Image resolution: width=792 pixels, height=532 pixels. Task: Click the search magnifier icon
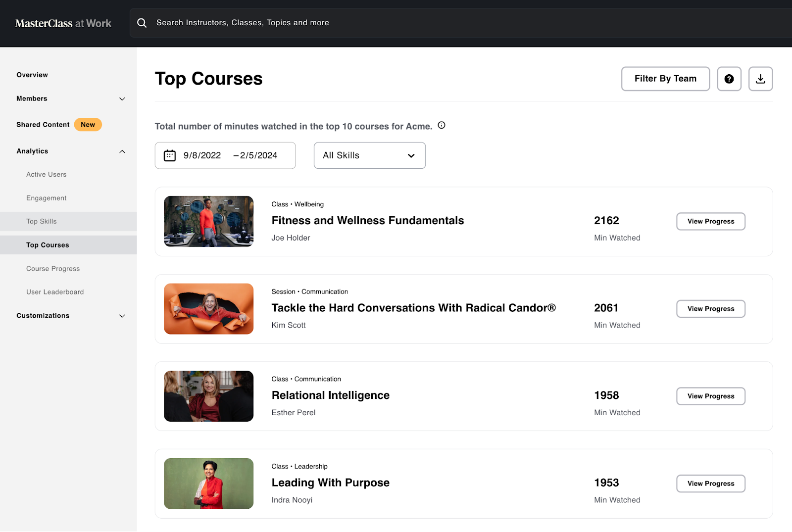tap(142, 23)
